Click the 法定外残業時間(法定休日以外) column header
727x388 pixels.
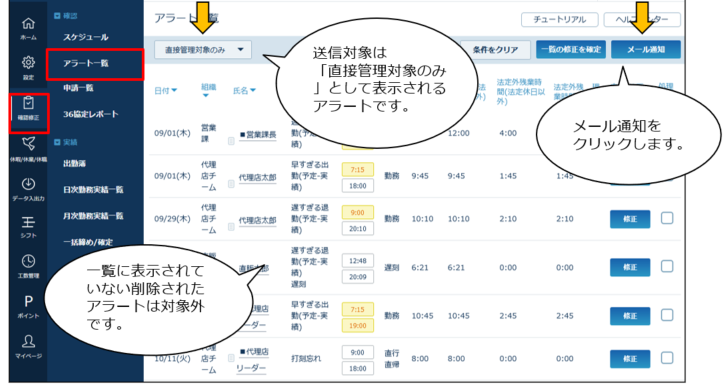[520, 92]
